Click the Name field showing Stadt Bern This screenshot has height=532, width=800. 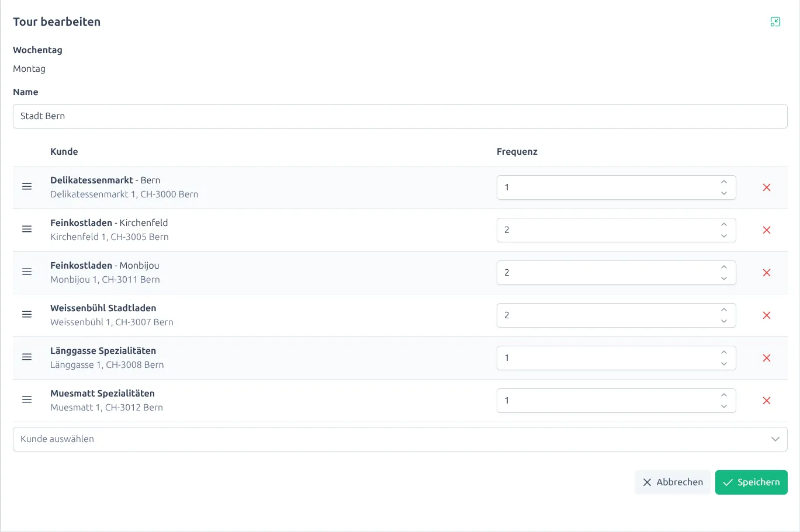(399, 116)
